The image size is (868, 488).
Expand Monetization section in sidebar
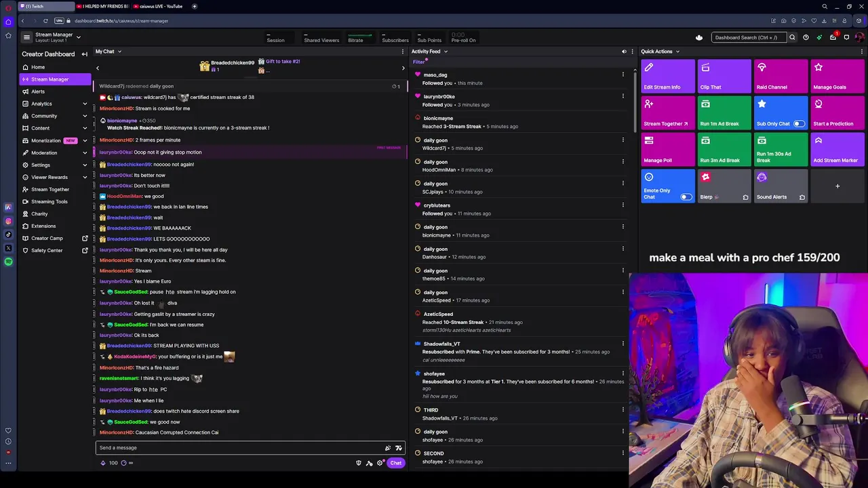pyautogui.click(x=85, y=140)
